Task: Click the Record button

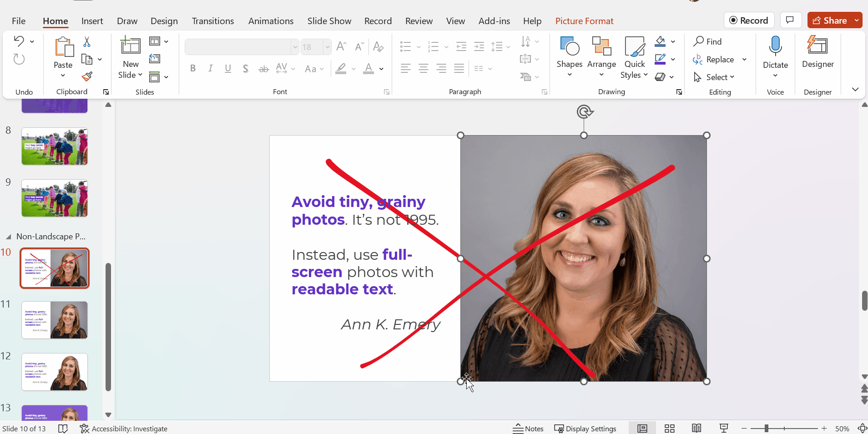Action: pyautogui.click(x=749, y=20)
